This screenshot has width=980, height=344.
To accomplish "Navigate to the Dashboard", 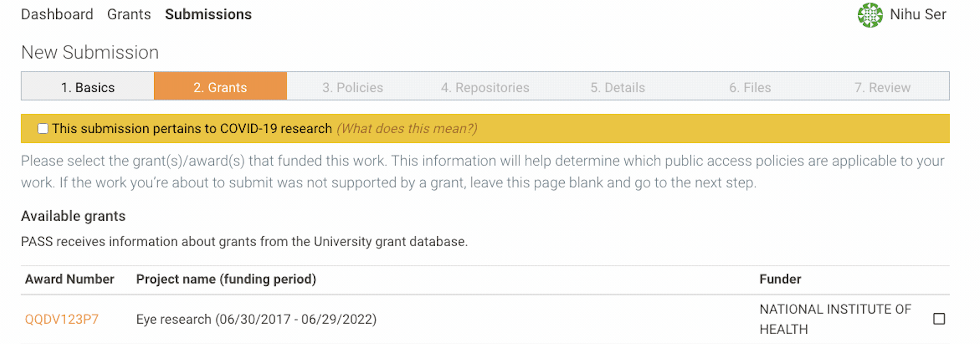I will pyautogui.click(x=57, y=14).
